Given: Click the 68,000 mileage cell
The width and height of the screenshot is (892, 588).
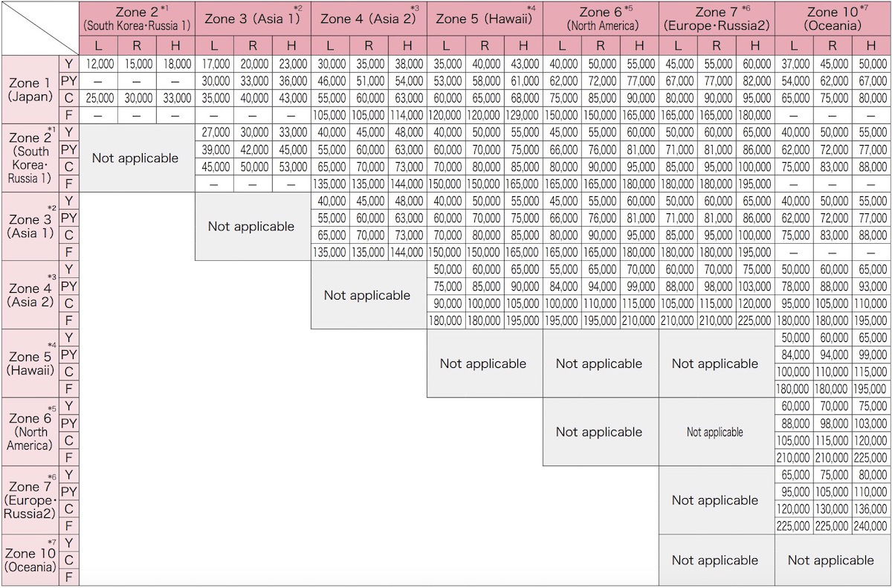Looking at the screenshot, I should (x=524, y=99).
